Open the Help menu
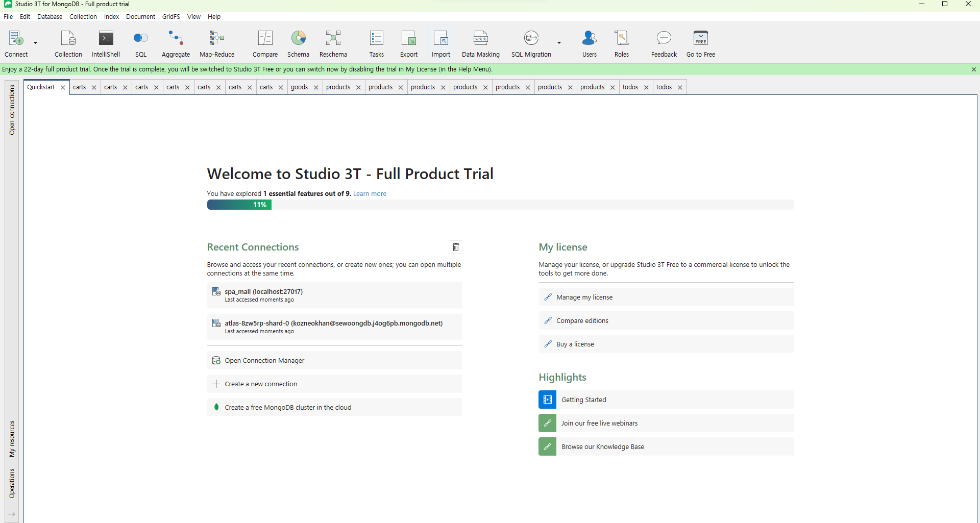 [214, 17]
